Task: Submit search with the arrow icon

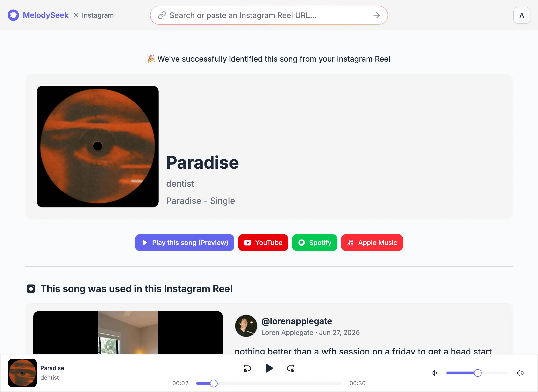Action: pyautogui.click(x=377, y=15)
